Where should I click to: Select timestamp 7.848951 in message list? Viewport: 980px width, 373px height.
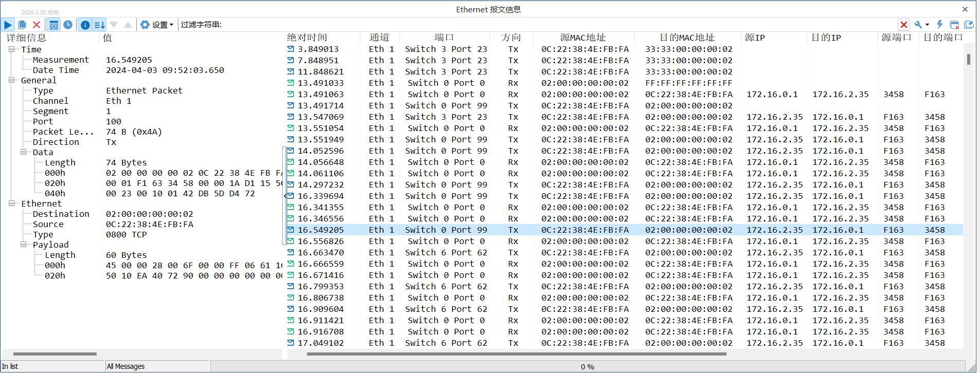[x=318, y=60]
